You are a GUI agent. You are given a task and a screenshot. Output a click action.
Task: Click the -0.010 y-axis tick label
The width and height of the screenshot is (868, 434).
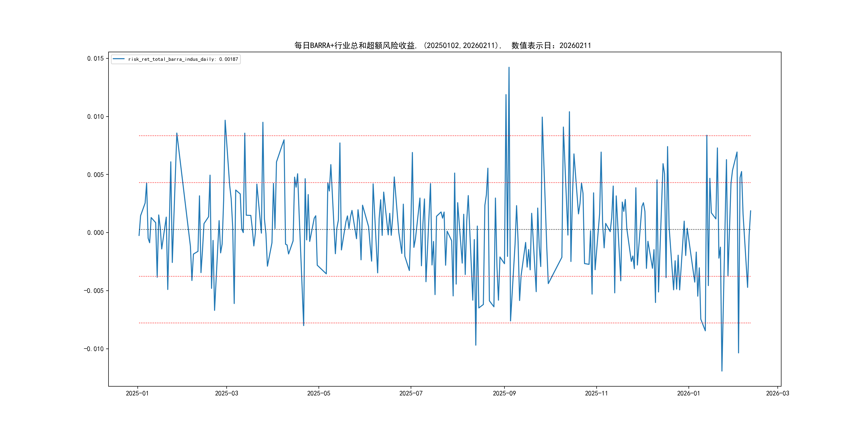click(x=94, y=349)
